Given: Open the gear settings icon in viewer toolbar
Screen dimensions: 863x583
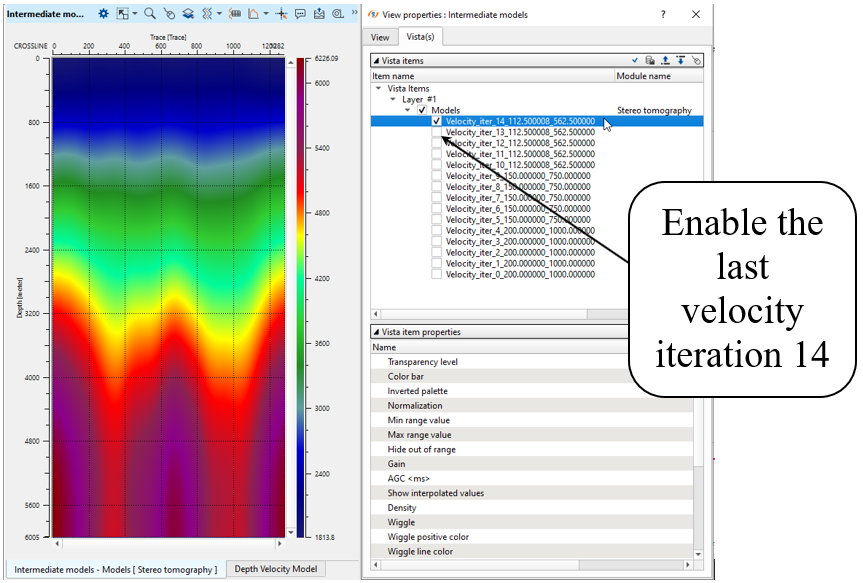Looking at the screenshot, I should pos(103,14).
